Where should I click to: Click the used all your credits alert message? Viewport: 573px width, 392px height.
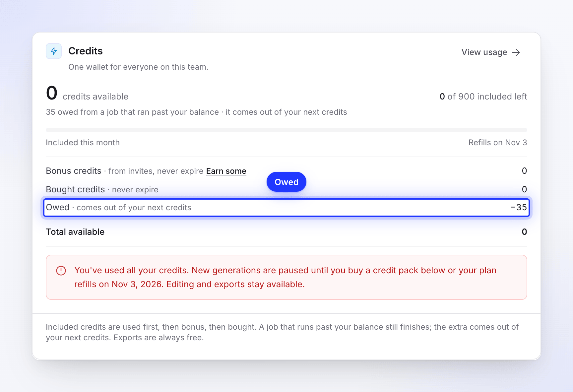(285, 277)
